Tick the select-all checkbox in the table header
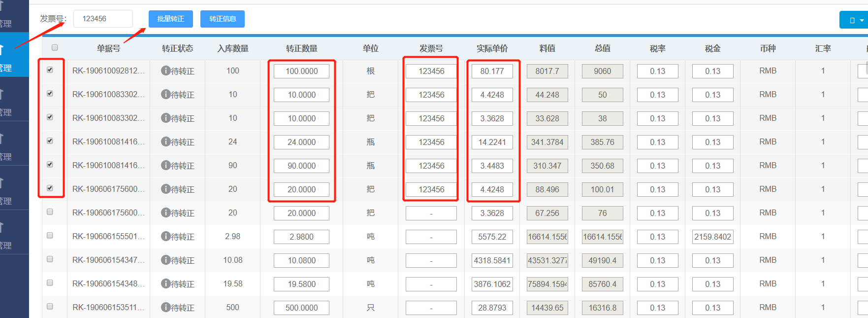868x318 pixels. tap(55, 47)
